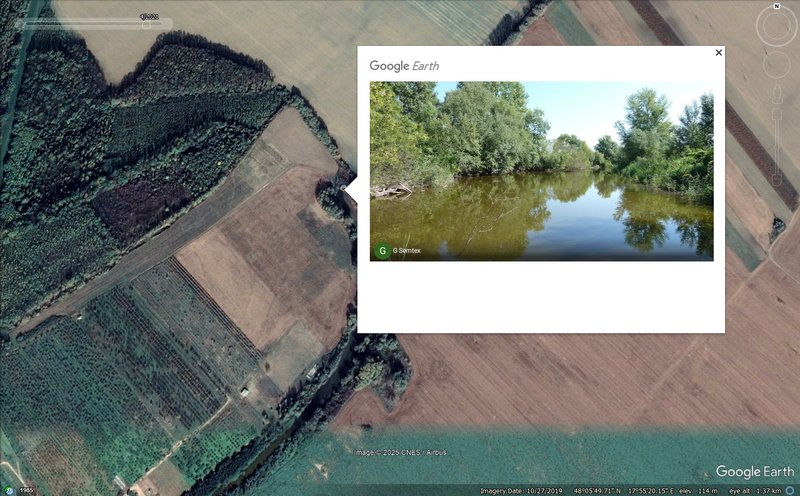This screenshot has width=800, height=496.
Task: Click the green G avatar of the author
Action: pos(382,251)
